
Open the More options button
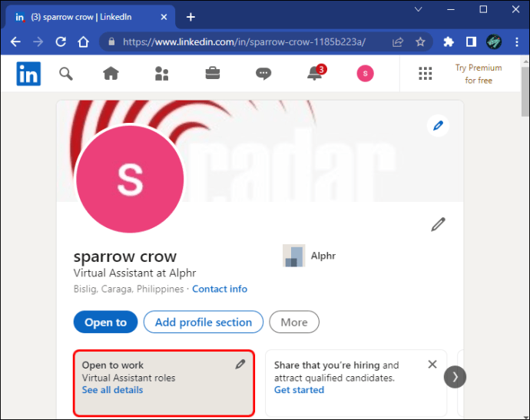(294, 322)
